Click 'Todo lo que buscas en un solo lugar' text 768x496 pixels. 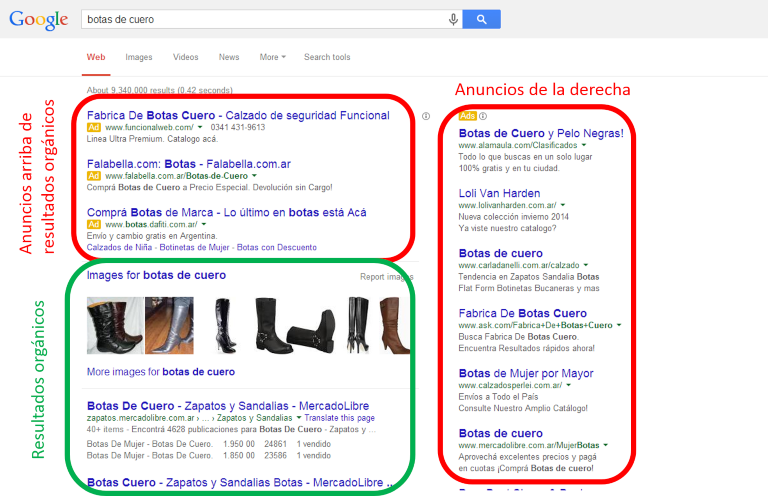coord(526,157)
